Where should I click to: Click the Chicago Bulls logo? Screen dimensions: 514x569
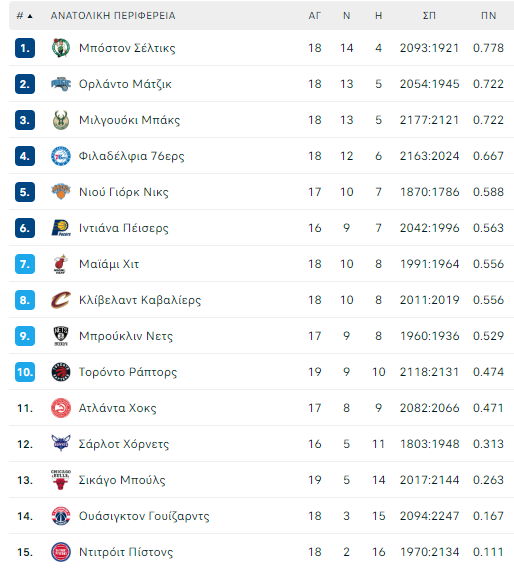click(x=61, y=480)
